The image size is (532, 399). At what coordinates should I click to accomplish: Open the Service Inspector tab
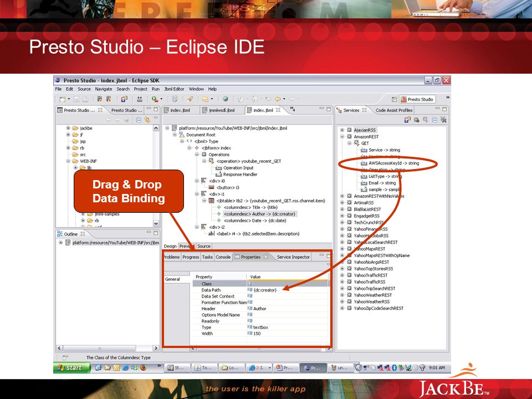[x=293, y=257]
